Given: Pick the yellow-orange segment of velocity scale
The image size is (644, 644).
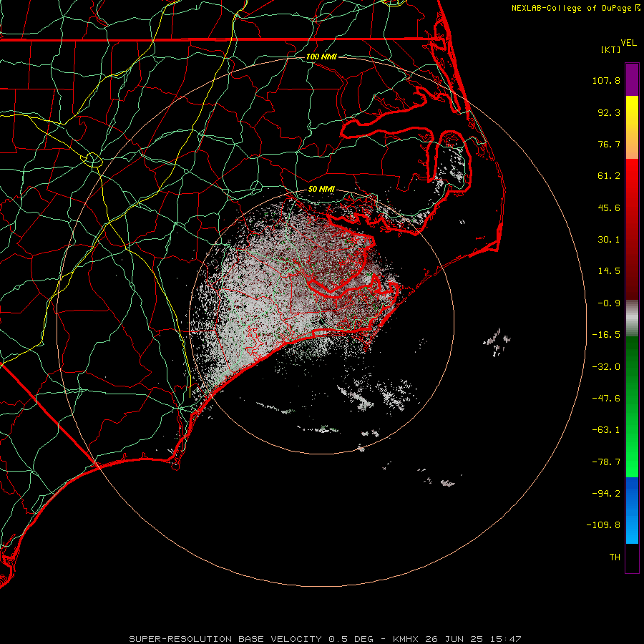Looking at the screenshot, I should [632, 127].
